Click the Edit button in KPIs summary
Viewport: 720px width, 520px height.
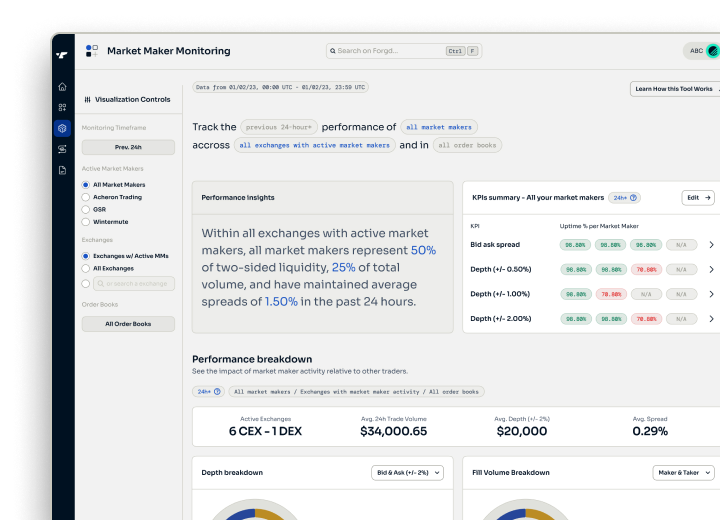tap(697, 198)
